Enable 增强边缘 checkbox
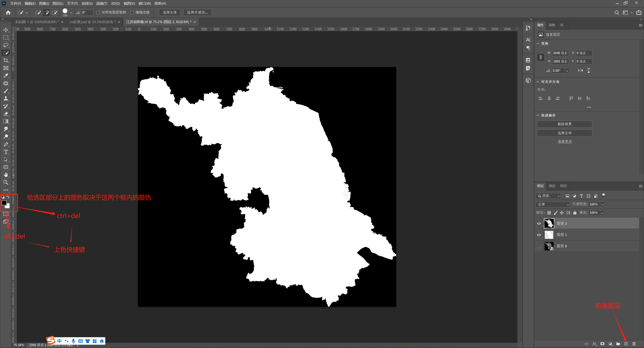This screenshot has height=348, width=644. pyautogui.click(x=132, y=12)
